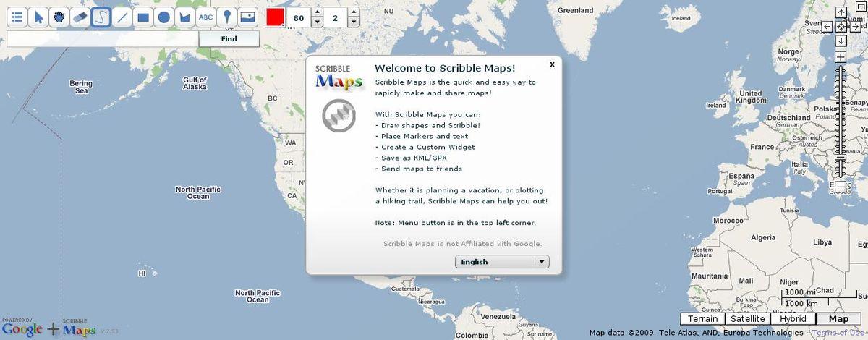Click the Scribble Maps logo bottom left
Screen dimensions: 868x340
point(79,329)
